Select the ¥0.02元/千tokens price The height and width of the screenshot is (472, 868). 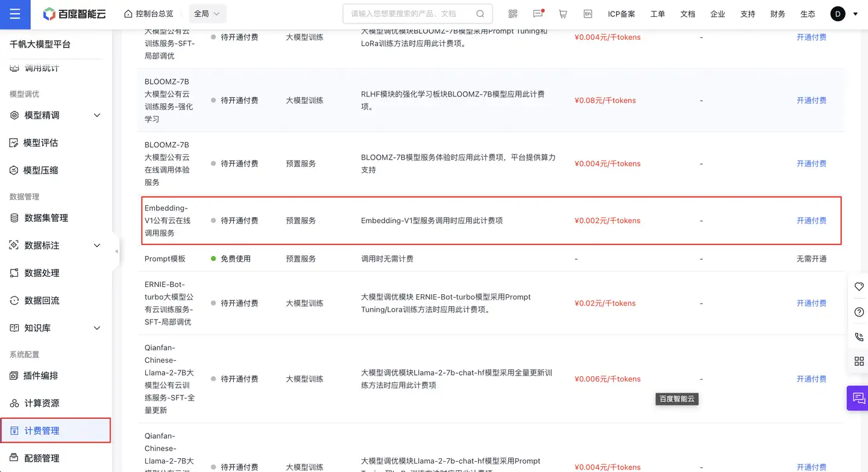click(605, 303)
